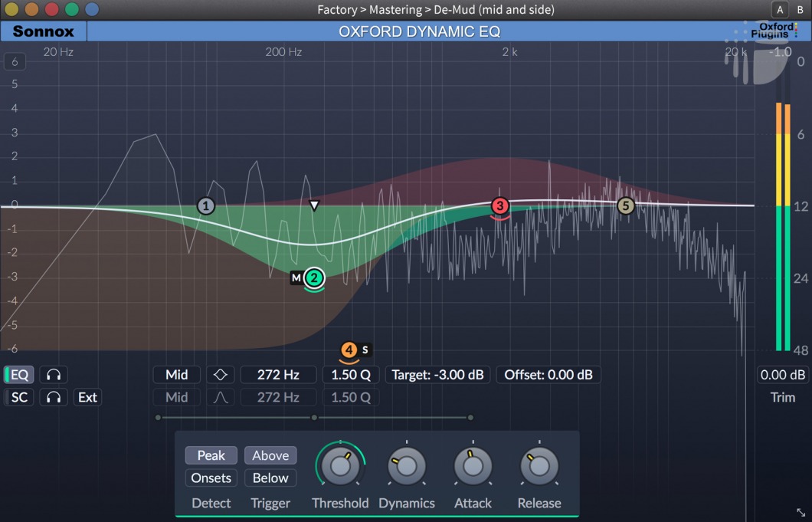The image size is (812, 522).
Task: Select orange band node 4
Action: click(349, 350)
